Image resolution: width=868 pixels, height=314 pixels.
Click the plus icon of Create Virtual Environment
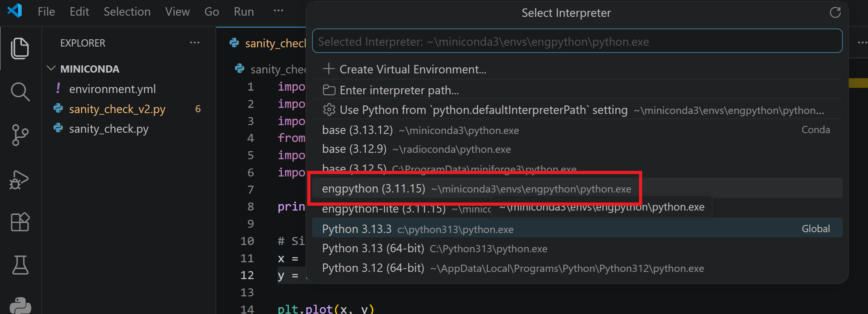click(x=329, y=69)
